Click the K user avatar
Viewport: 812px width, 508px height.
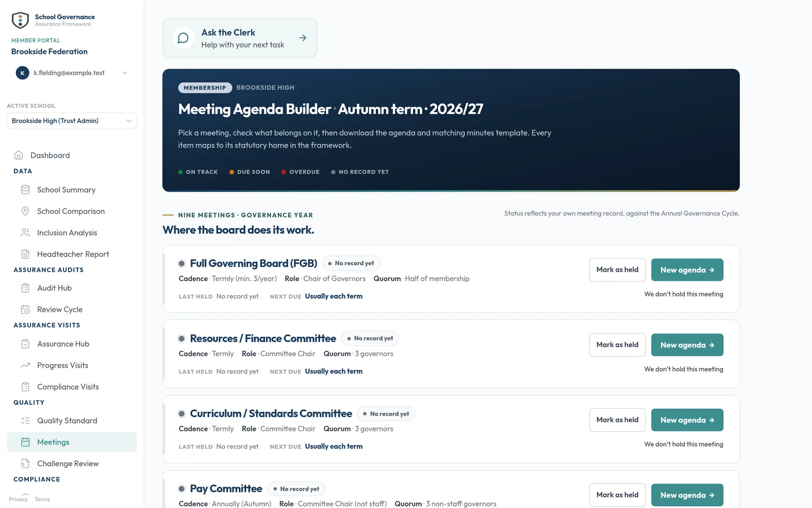coord(22,73)
